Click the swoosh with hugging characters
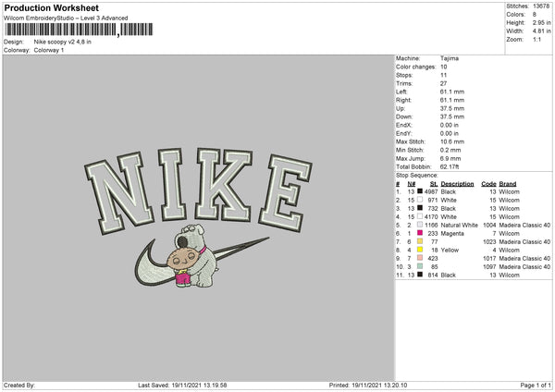 pyautogui.click(x=202, y=255)
